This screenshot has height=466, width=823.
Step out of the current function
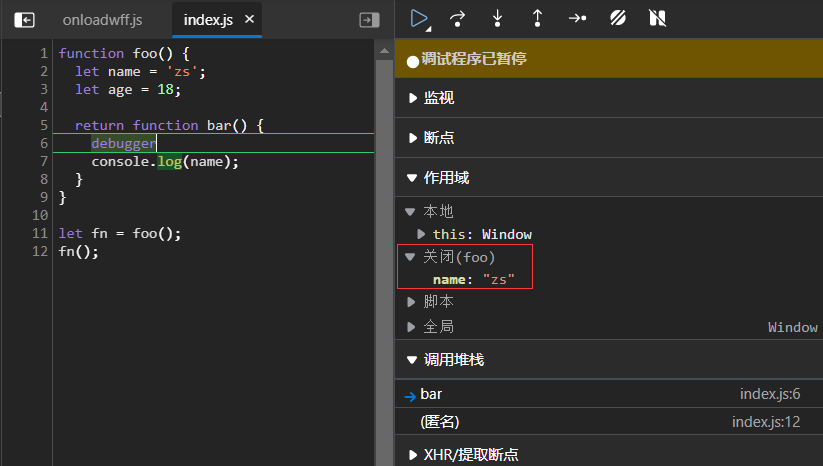click(x=537, y=19)
